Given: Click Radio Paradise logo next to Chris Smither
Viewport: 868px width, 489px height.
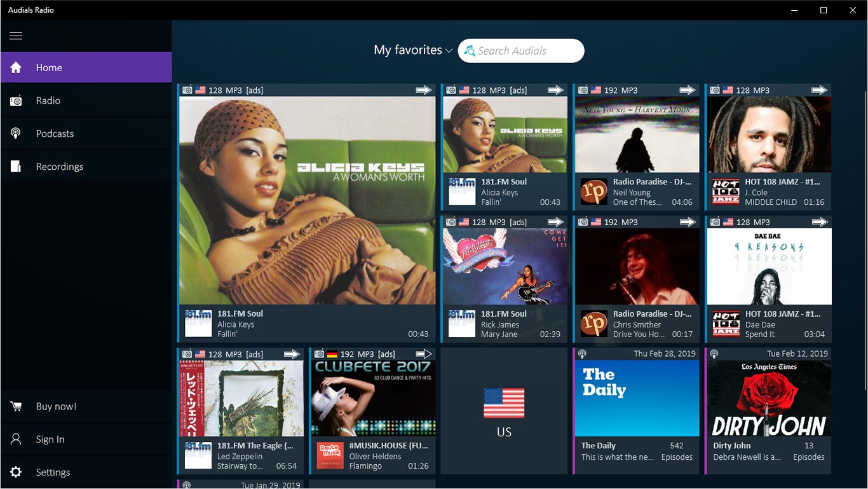Looking at the screenshot, I should click(594, 324).
